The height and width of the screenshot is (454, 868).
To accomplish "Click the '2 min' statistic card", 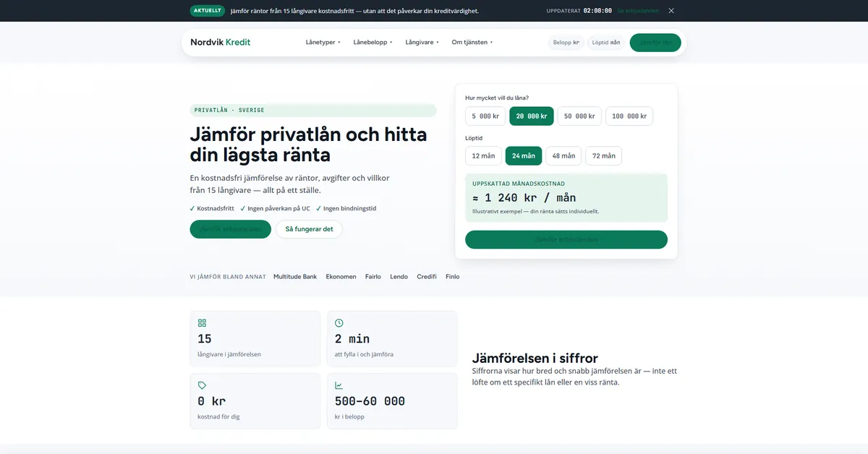I will pyautogui.click(x=392, y=338).
